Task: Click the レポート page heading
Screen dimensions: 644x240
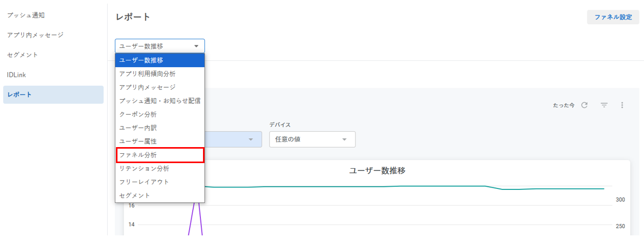Action: (x=133, y=17)
